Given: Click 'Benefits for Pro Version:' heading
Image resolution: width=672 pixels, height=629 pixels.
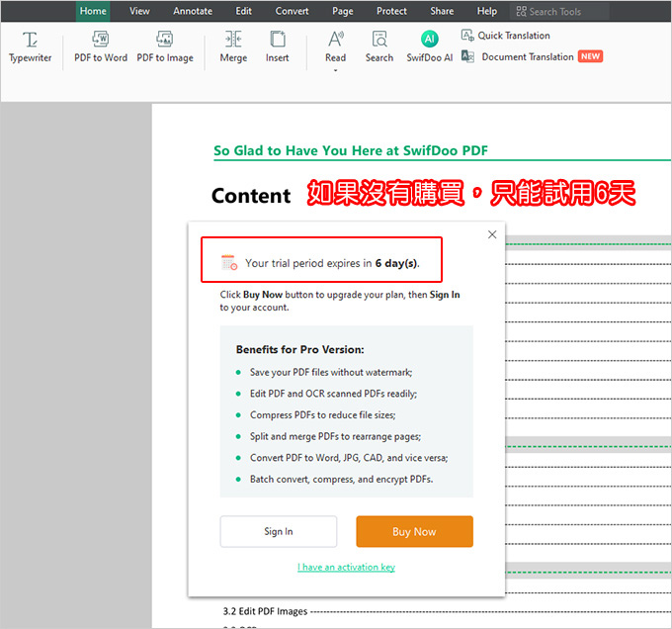Looking at the screenshot, I should coord(300,349).
